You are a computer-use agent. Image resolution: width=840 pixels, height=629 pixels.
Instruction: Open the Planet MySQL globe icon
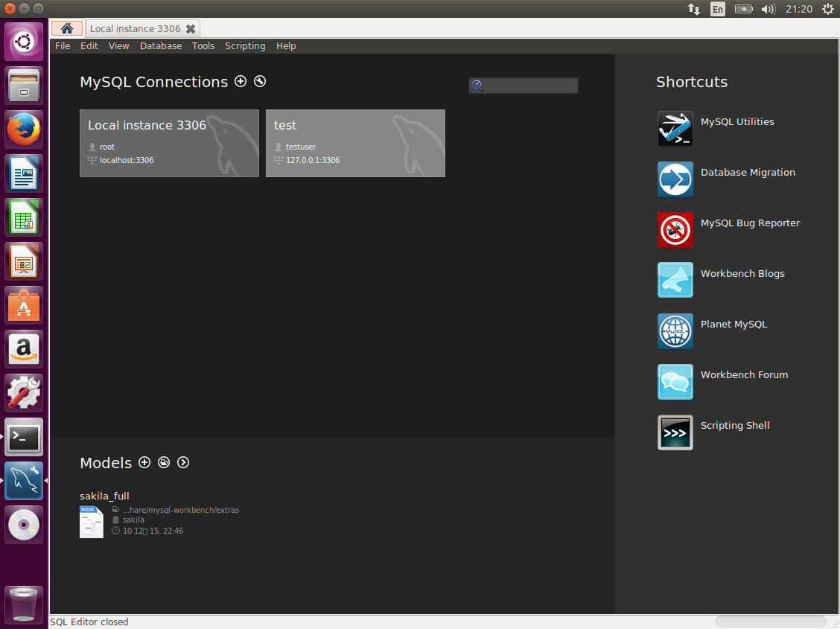[x=675, y=331]
